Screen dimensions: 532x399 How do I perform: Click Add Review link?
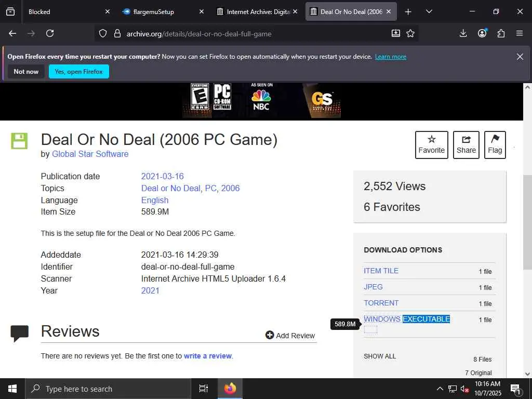290,335
